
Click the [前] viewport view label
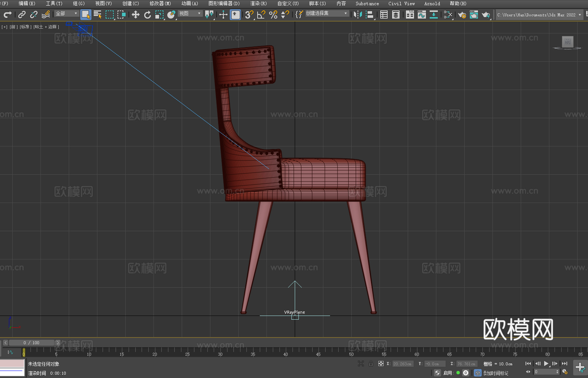[x=13, y=27]
